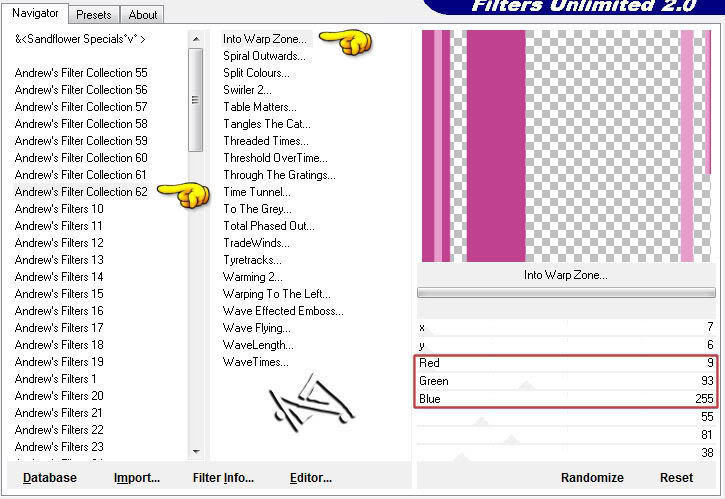725x499 pixels.
Task: Choose the Tangles The Cat... filter
Action: [x=267, y=124]
